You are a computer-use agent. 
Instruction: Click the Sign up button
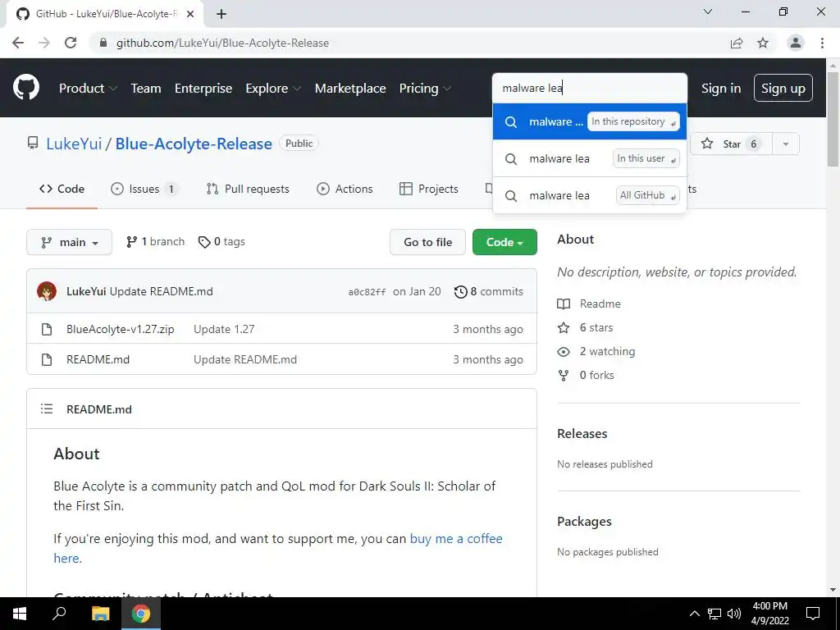(783, 89)
